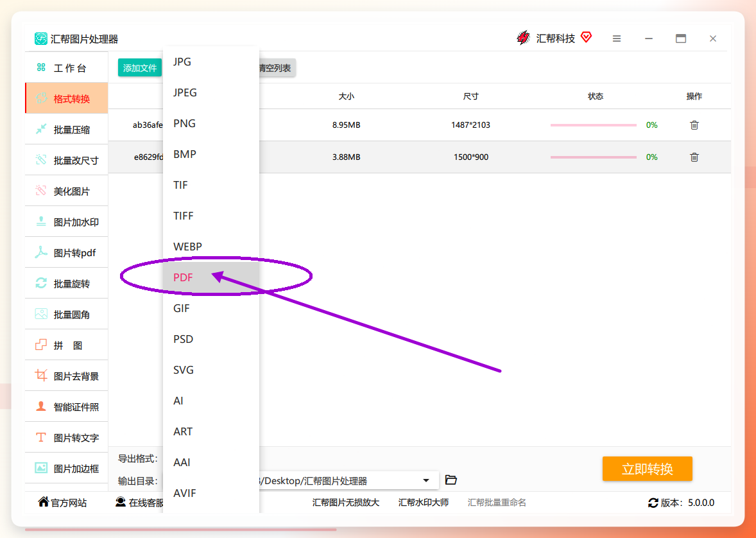Click the folder icon to browse output directory
756x538 pixels.
pos(451,480)
